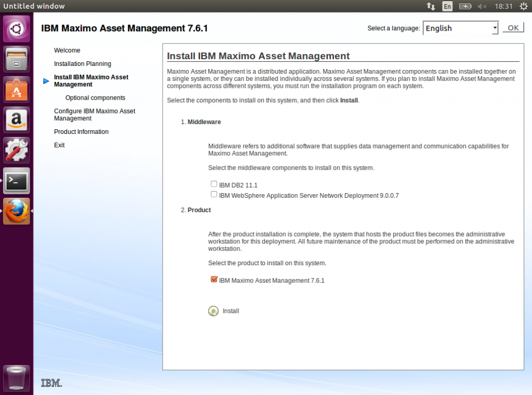Open the Files manager dock icon
The height and width of the screenshot is (395, 532).
(16, 59)
